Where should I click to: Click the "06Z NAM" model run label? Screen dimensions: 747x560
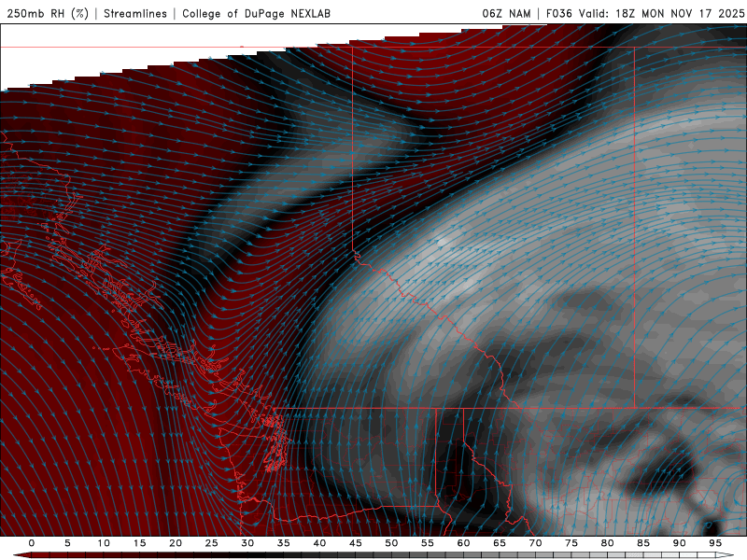(506, 13)
